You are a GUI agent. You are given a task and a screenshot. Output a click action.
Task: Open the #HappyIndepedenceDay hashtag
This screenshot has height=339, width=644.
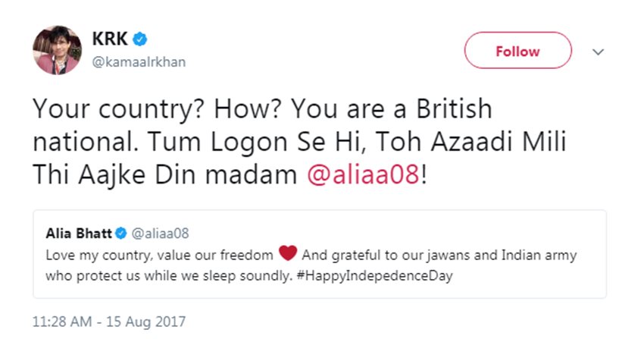(x=371, y=275)
